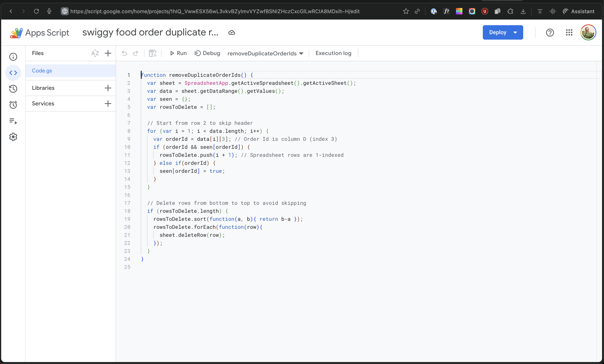Start Debug for the function
Image resolution: width=604 pixels, height=364 pixels.
pyautogui.click(x=207, y=53)
